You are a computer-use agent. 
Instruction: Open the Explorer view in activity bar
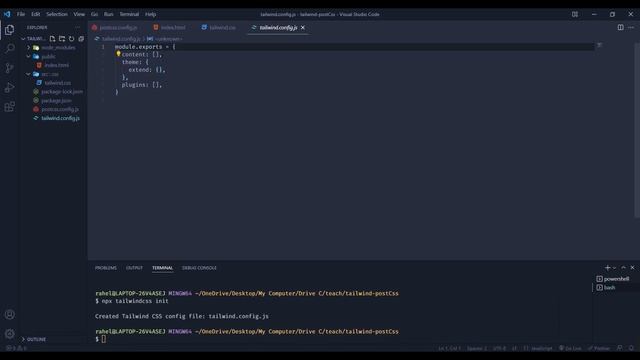click(9, 30)
